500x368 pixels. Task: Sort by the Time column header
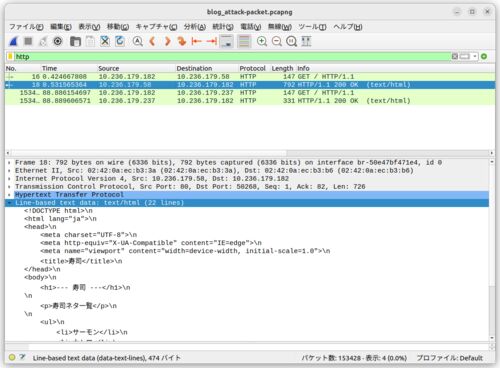[69, 68]
